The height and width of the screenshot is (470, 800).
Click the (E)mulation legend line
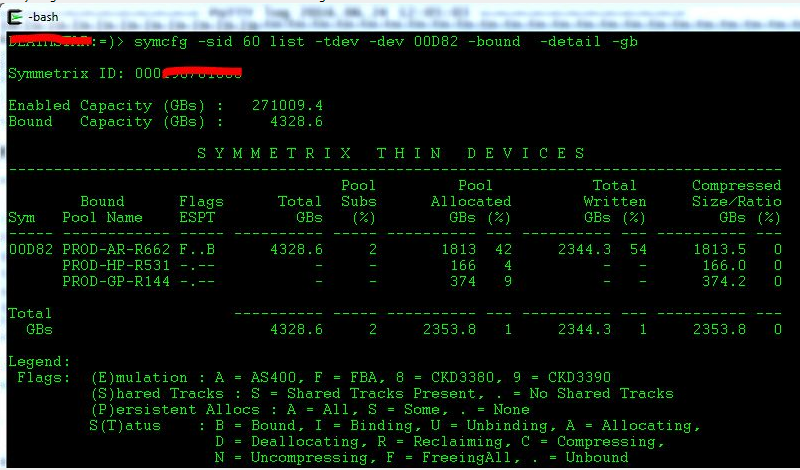pos(351,378)
